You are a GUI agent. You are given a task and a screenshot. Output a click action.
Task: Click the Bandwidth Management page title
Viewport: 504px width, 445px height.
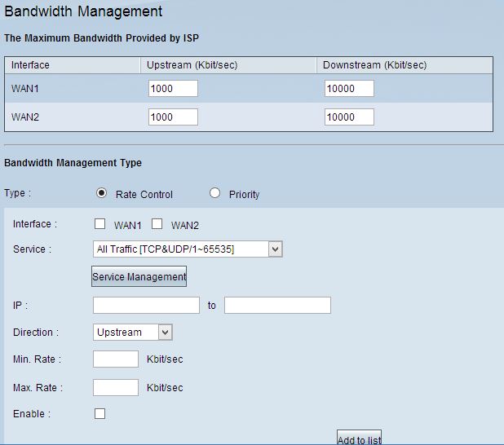tap(83, 11)
